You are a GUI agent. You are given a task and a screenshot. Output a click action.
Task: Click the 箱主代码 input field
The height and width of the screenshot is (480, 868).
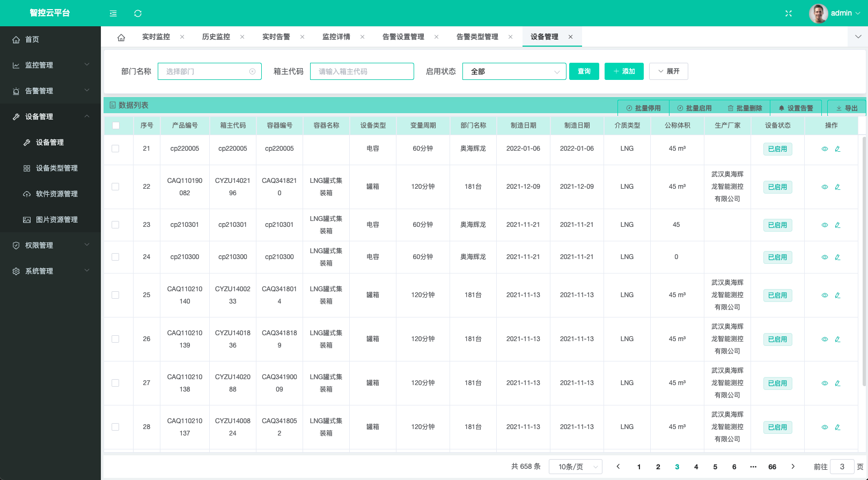[362, 71]
